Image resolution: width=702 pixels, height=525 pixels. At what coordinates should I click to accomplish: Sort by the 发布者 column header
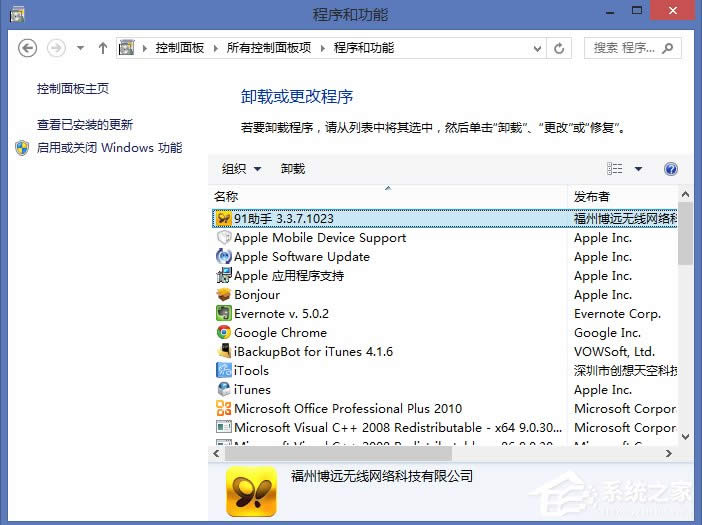click(x=622, y=196)
